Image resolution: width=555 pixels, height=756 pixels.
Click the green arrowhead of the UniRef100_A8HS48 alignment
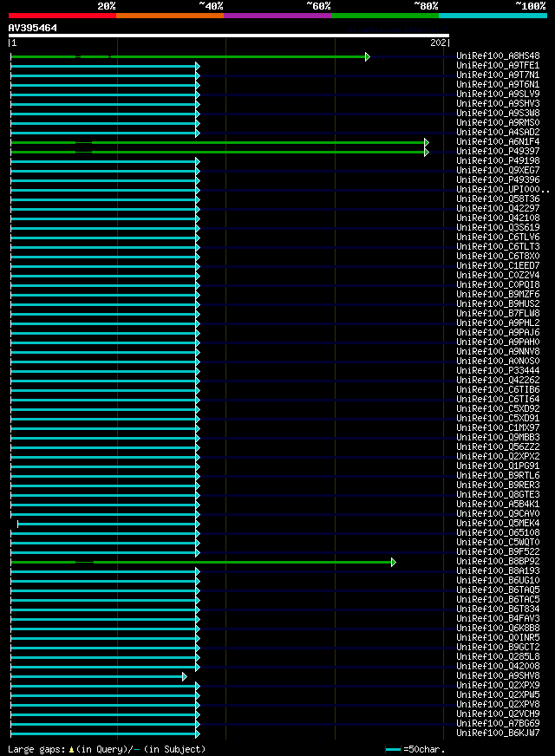pos(368,57)
